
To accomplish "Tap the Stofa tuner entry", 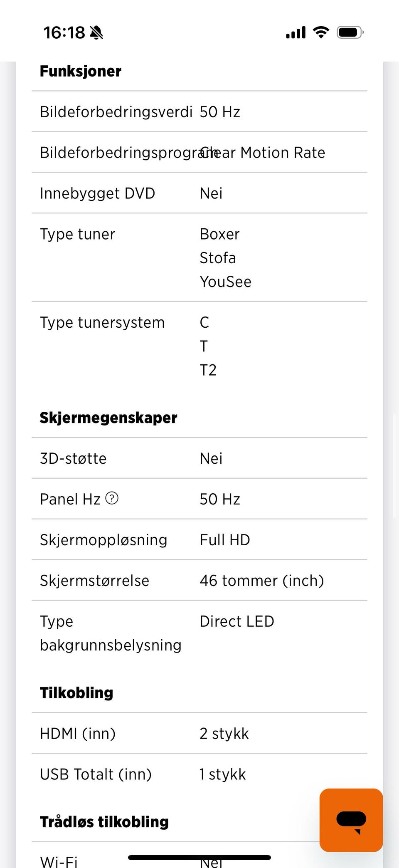I will click(218, 258).
